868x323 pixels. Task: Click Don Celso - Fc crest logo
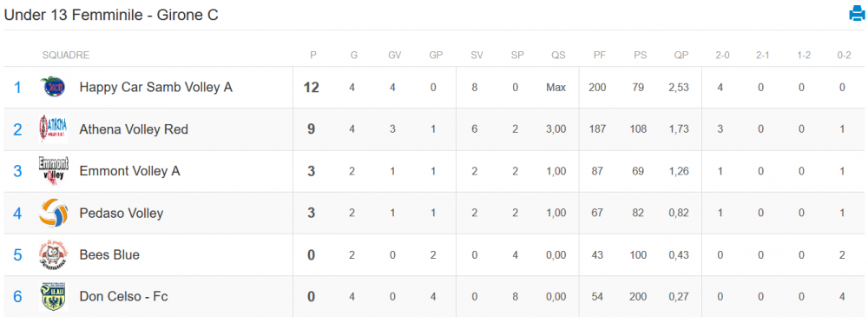(54, 297)
